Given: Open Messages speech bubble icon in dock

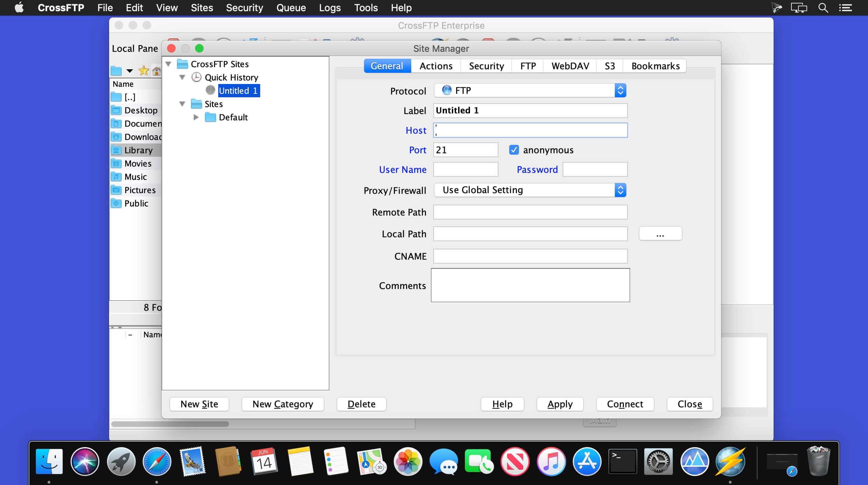Looking at the screenshot, I should (444, 462).
